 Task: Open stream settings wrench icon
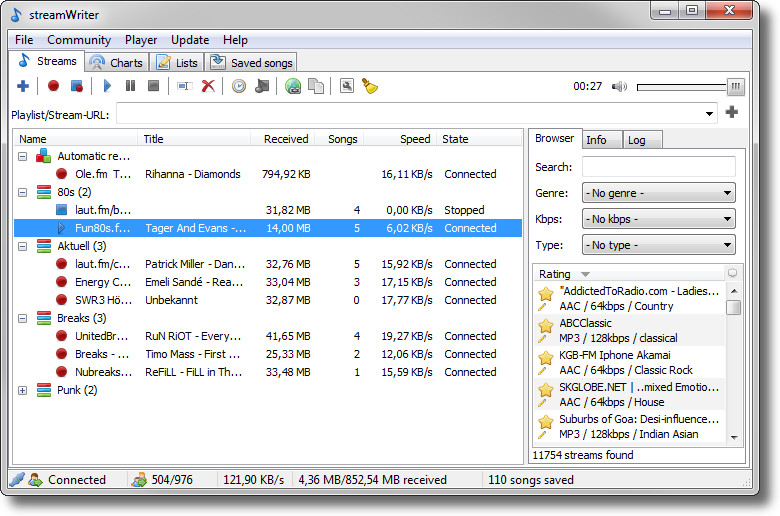347,86
